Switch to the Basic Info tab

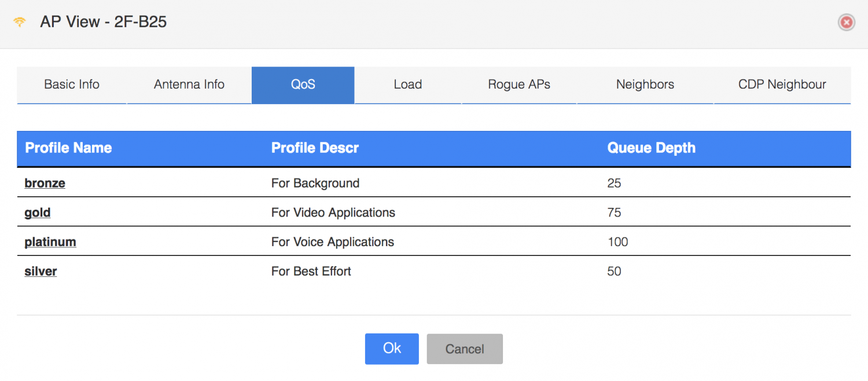pyautogui.click(x=72, y=85)
